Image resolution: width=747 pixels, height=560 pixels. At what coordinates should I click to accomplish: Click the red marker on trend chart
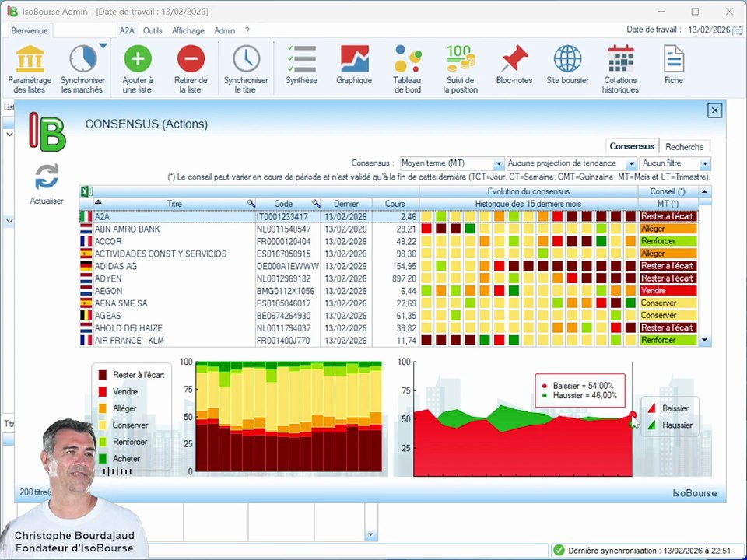click(x=632, y=415)
